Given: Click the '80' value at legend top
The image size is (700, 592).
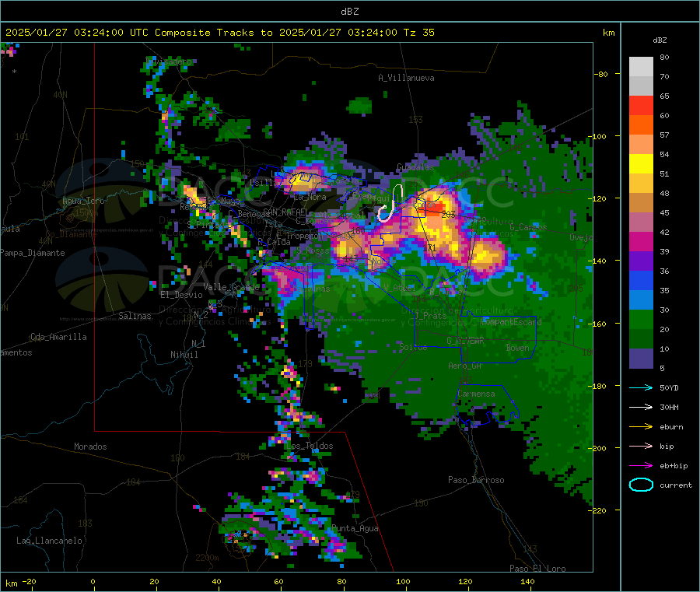Looking at the screenshot, I should pos(664,57).
